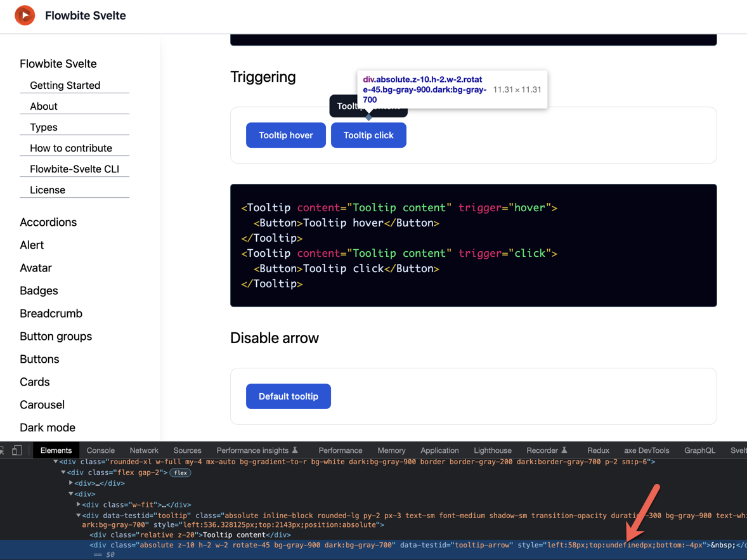
Task: Click the Default tooltip button
Action: tap(289, 396)
